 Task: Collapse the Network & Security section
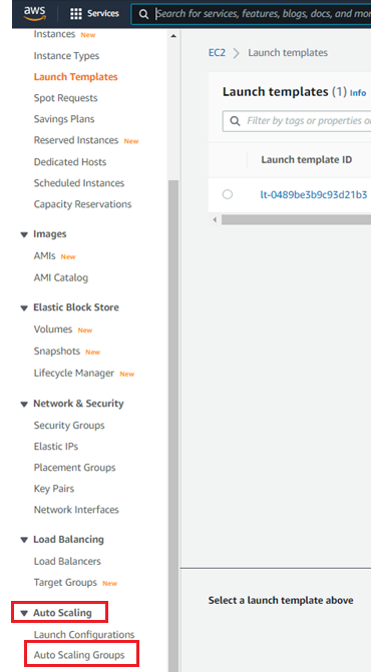click(x=24, y=404)
